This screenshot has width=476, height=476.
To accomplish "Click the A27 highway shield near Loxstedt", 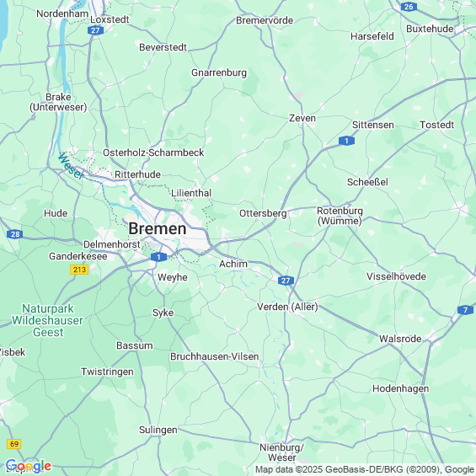I will point(95,30).
